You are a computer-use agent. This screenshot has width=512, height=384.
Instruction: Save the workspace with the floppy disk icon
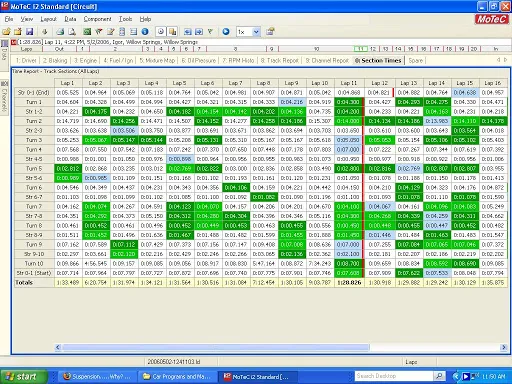point(29,32)
